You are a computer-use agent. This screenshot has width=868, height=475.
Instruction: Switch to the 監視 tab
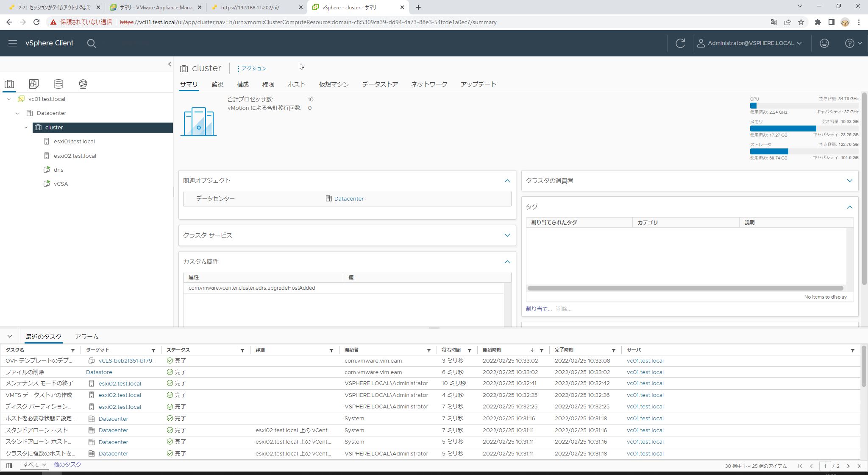click(217, 84)
